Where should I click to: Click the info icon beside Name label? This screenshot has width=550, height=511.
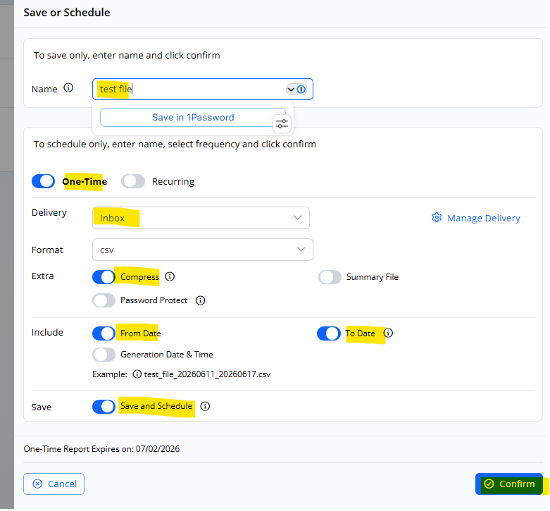coord(68,88)
